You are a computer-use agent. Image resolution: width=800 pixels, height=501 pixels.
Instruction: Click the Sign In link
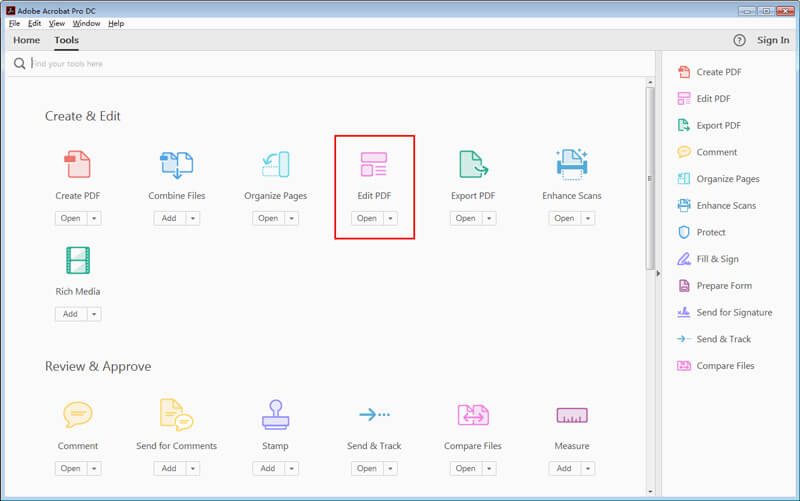773,41
